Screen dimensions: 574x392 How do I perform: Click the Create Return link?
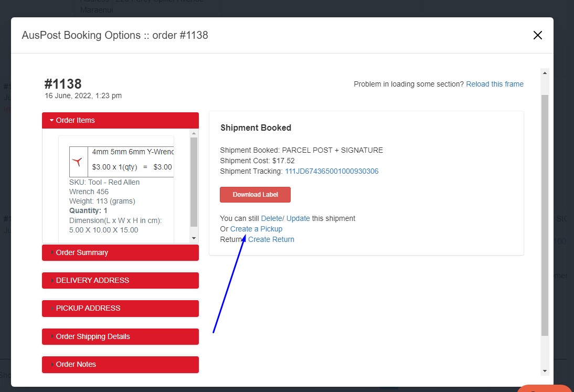coord(271,239)
